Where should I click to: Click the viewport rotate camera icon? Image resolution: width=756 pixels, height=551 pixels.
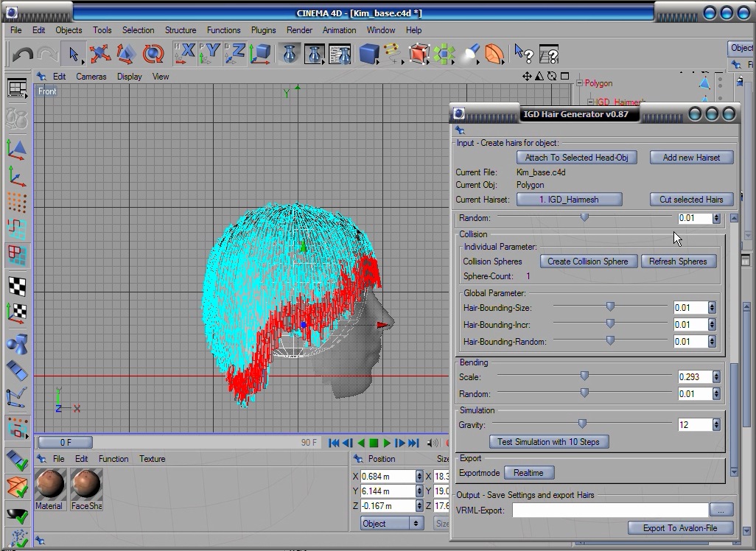tap(552, 76)
